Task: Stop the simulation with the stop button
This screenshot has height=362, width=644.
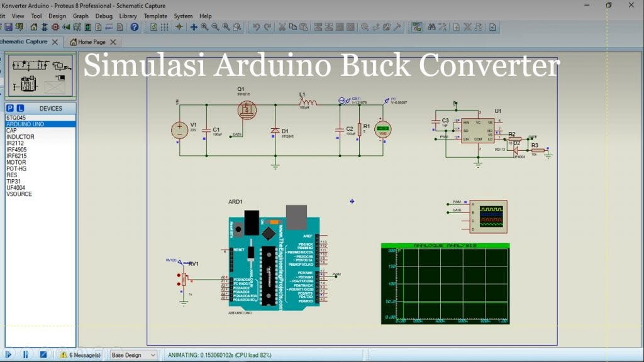Action: 44,354
